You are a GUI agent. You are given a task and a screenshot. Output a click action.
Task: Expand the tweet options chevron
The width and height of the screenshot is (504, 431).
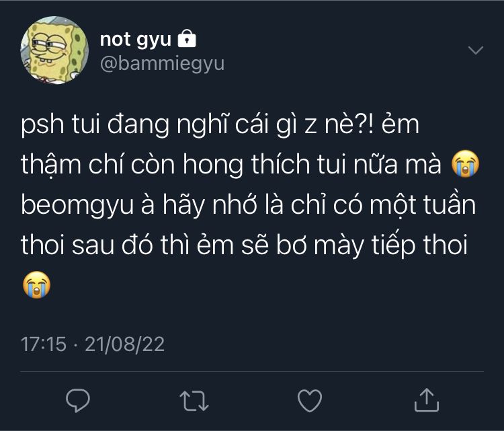coord(475,50)
